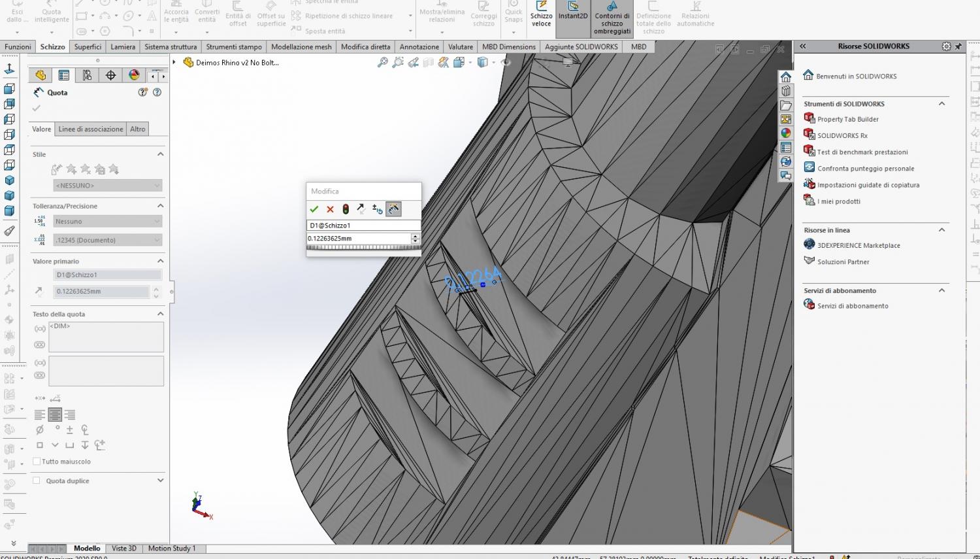Open the FeatureManager design tree tab
The height and width of the screenshot is (559, 980).
tap(41, 75)
